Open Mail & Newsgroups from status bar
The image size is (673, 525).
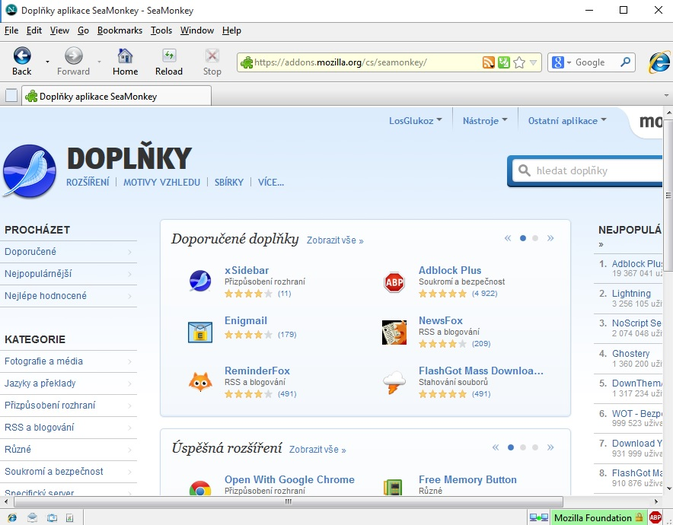32,518
